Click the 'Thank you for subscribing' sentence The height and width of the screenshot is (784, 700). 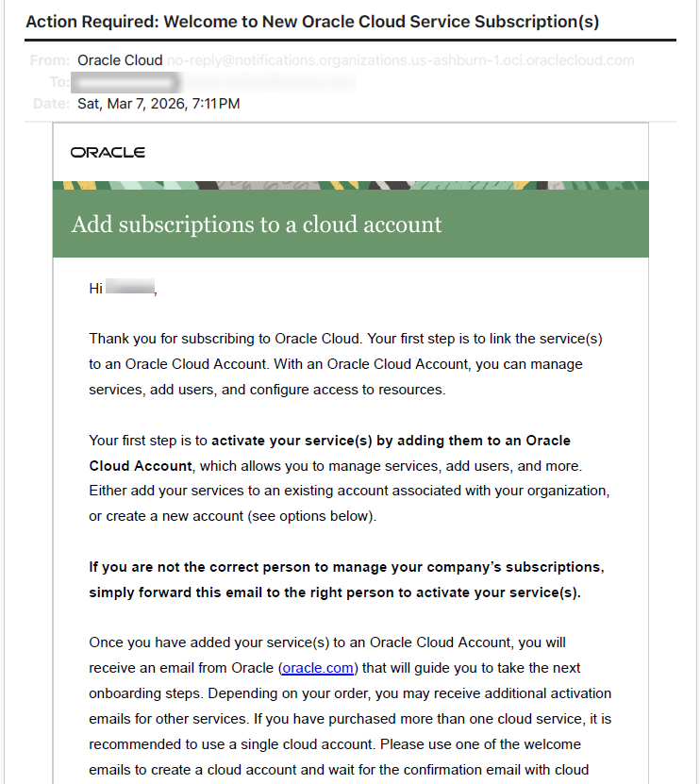tap(225, 339)
